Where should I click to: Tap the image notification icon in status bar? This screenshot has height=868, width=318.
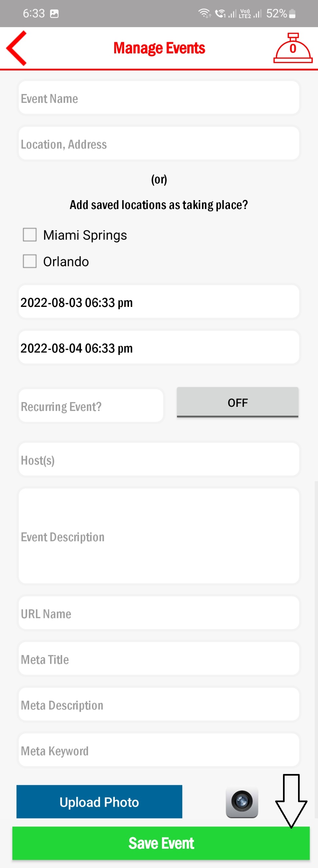(54, 14)
